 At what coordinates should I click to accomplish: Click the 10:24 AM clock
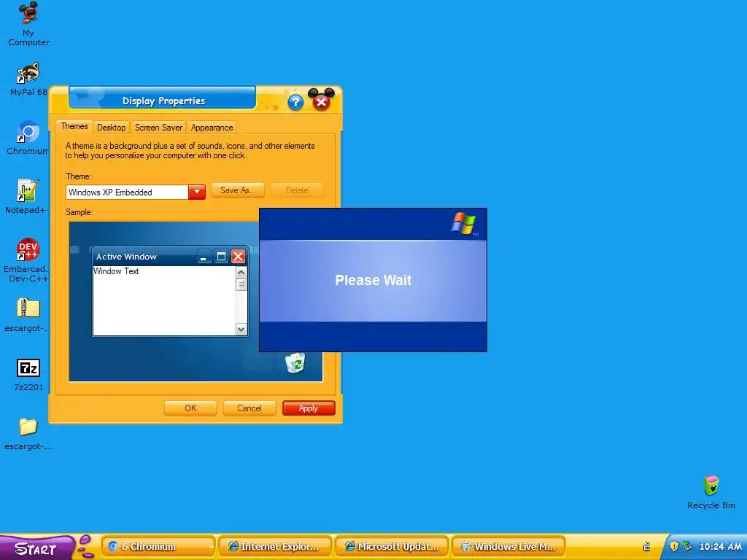click(x=720, y=547)
